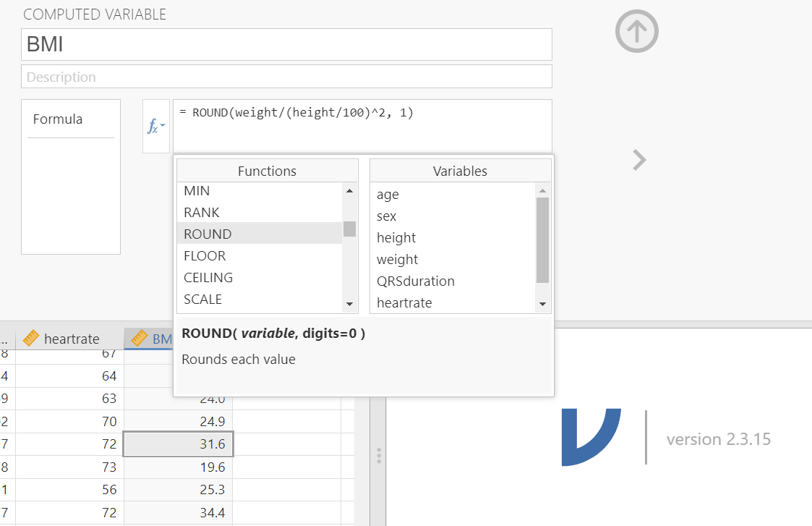Select the BMI cell with value 31.6

178,444
